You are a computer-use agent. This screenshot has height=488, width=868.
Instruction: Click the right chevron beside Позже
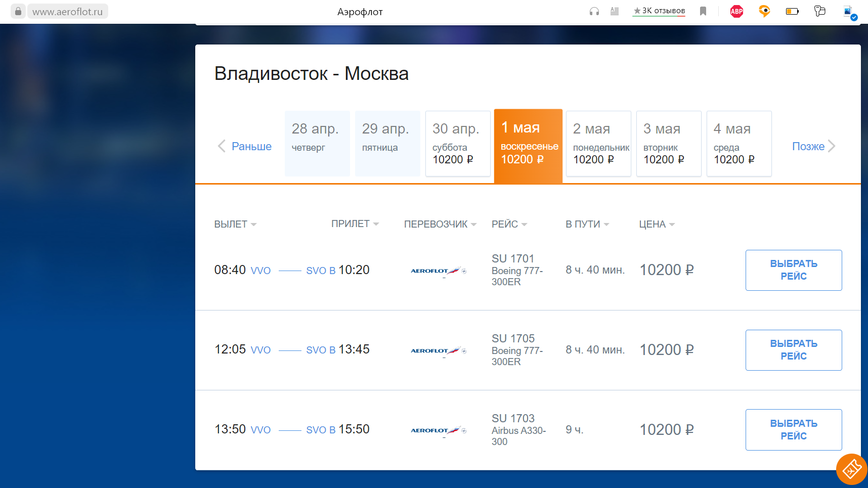point(832,146)
